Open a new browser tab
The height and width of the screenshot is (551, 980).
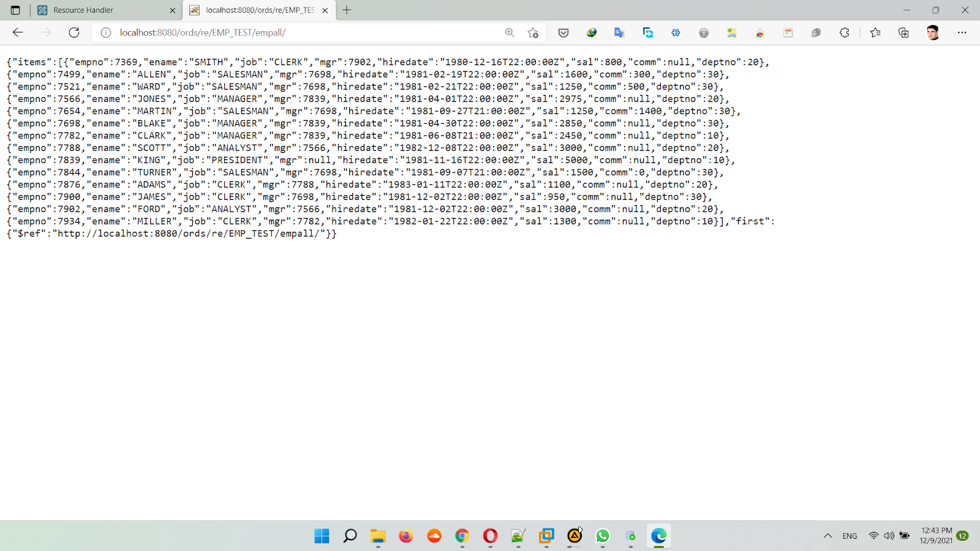pos(347,10)
